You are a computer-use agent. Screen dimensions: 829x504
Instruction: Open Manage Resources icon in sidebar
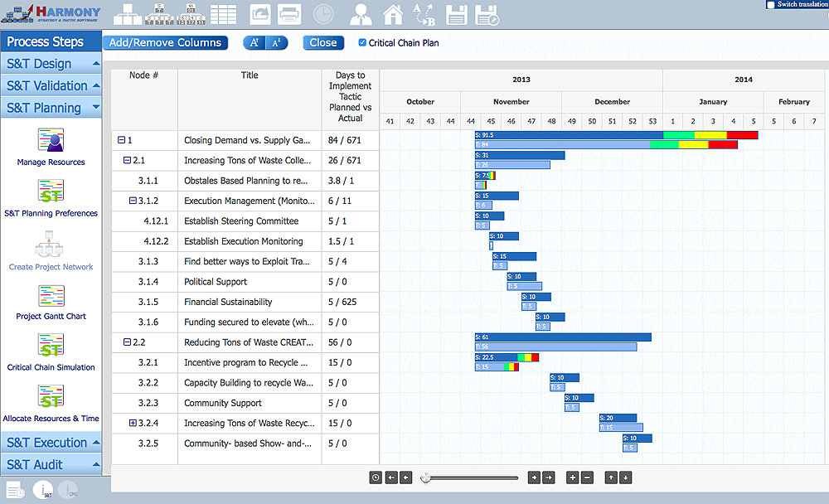(51, 141)
